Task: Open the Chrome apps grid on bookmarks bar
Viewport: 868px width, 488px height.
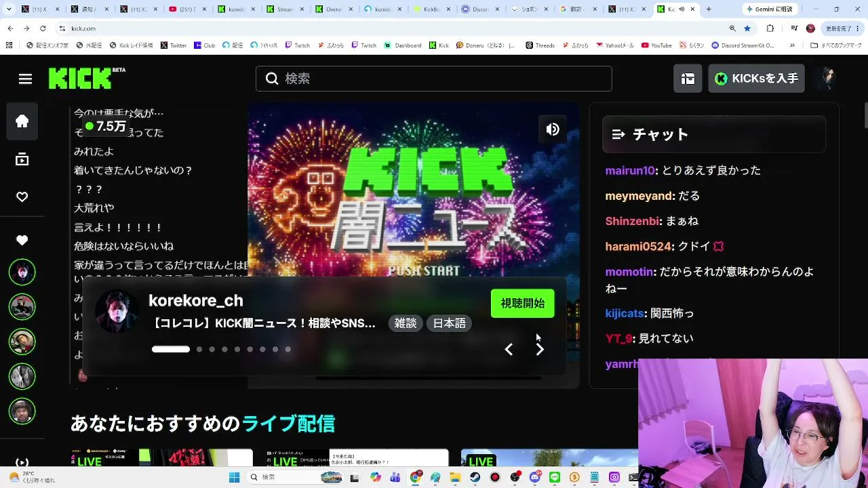Action: [9, 45]
